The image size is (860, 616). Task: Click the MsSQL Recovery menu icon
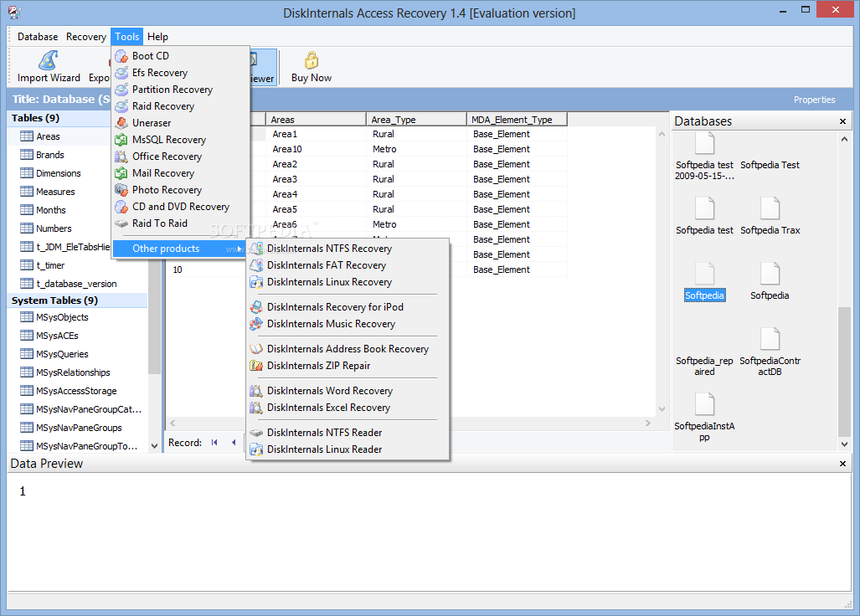point(121,140)
